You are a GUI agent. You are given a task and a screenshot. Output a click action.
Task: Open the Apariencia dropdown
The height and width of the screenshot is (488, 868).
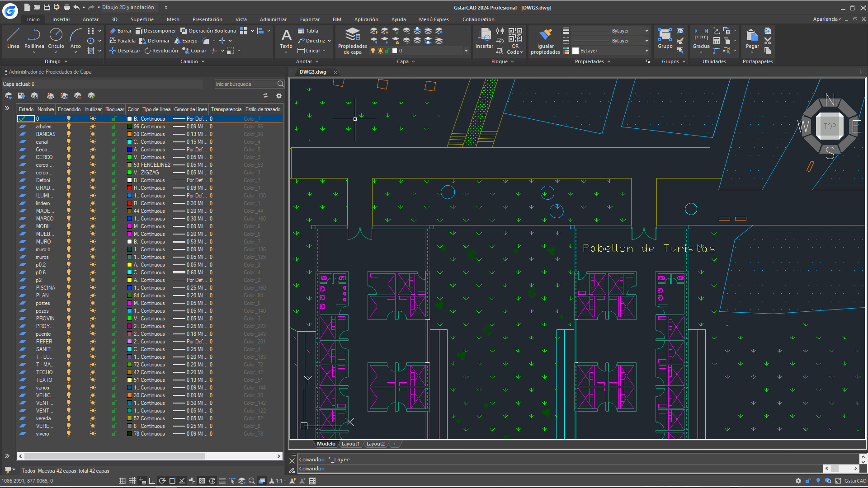[827, 19]
